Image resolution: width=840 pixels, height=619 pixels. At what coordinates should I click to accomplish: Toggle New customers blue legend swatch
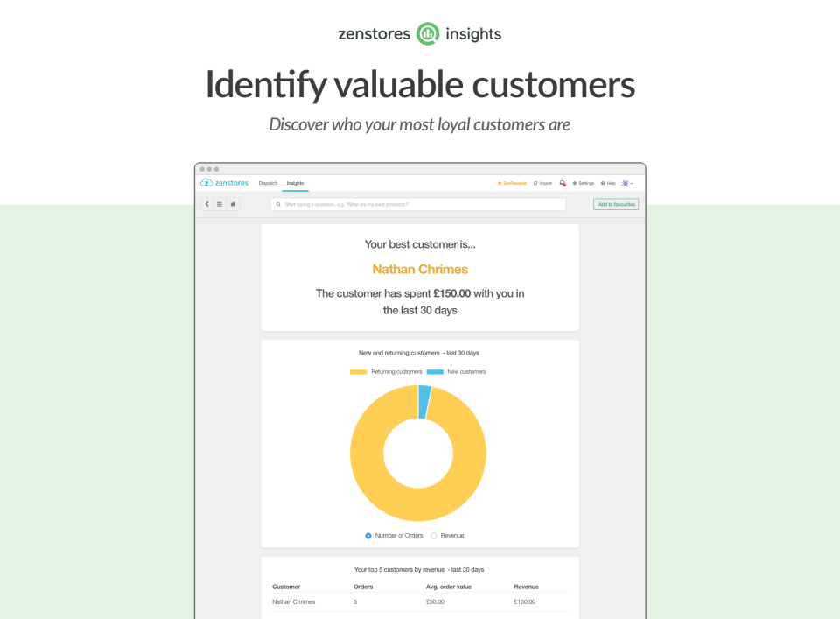pyautogui.click(x=435, y=372)
